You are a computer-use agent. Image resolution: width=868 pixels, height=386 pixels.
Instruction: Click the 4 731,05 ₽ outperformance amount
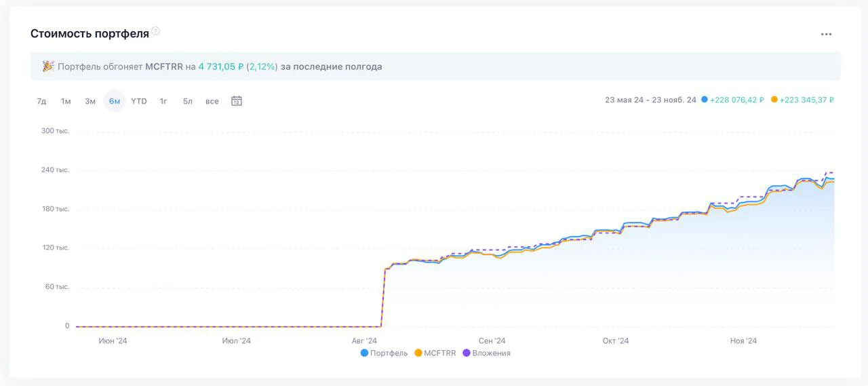click(220, 66)
